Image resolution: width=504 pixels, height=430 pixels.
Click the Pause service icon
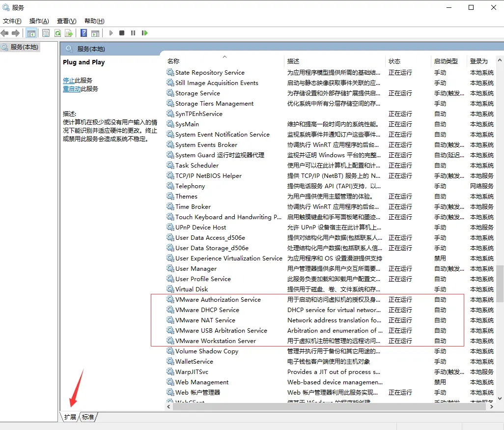click(133, 33)
